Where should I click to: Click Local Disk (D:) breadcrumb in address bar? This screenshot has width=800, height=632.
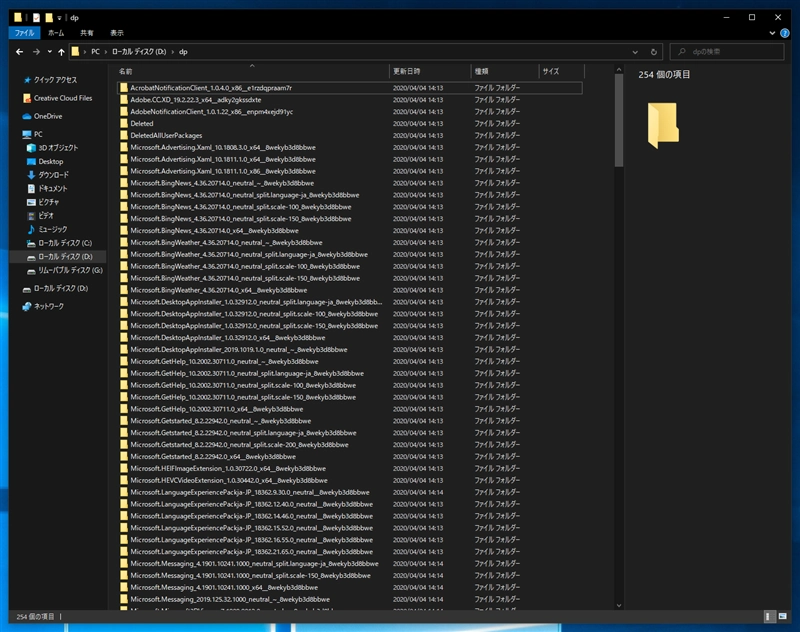(139, 52)
